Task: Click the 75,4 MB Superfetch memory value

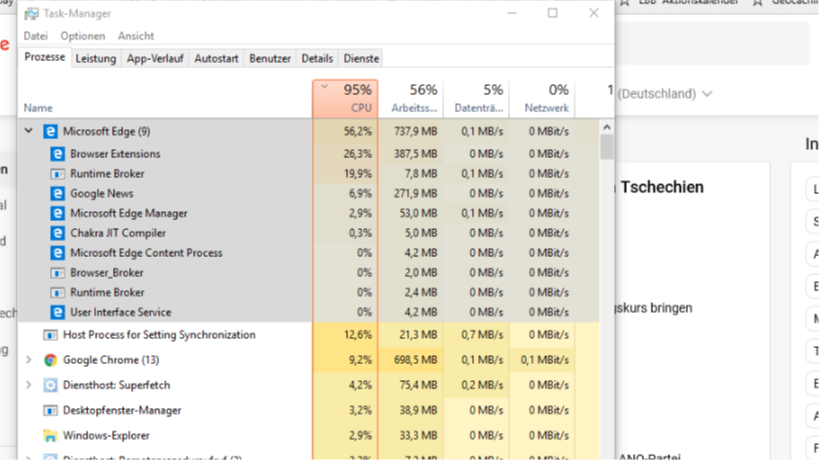Action: (418, 385)
